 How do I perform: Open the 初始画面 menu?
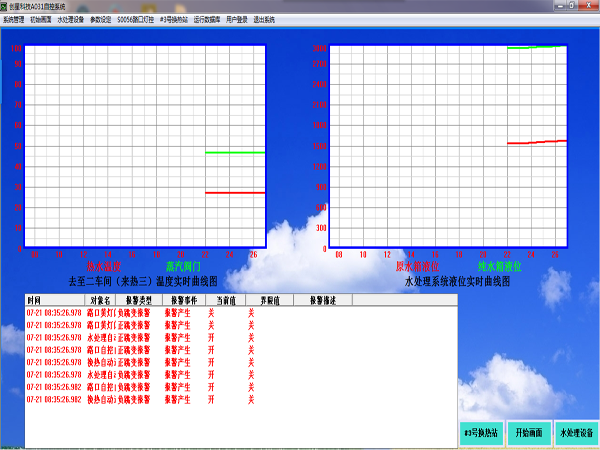[43, 19]
